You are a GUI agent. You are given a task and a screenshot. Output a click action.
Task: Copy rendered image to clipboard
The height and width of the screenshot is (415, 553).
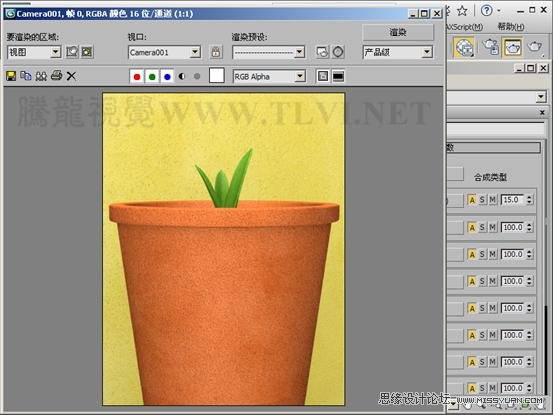[26, 76]
